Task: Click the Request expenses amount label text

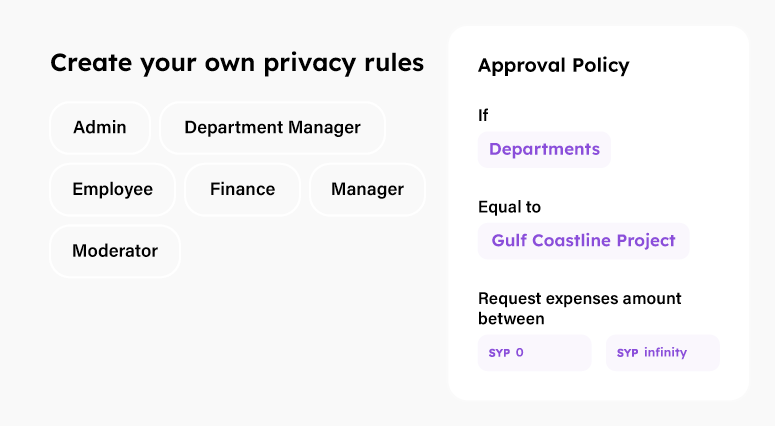Action: pyautogui.click(x=580, y=299)
